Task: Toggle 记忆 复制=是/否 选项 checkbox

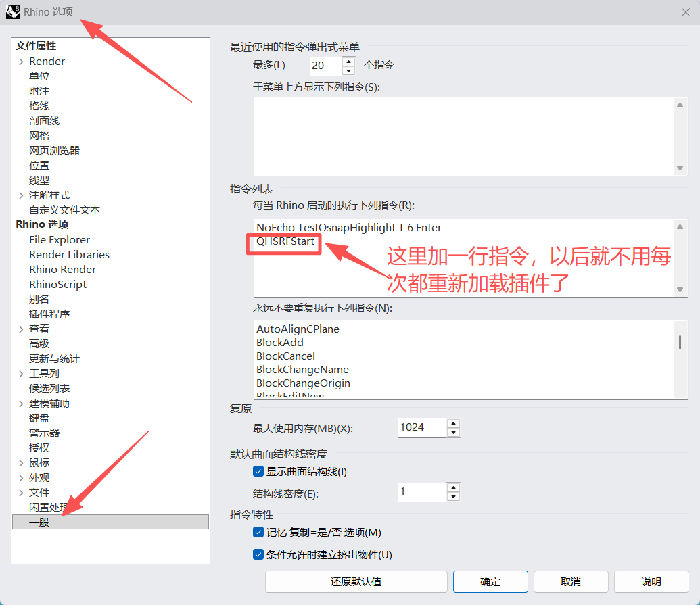Action: click(258, 532)
